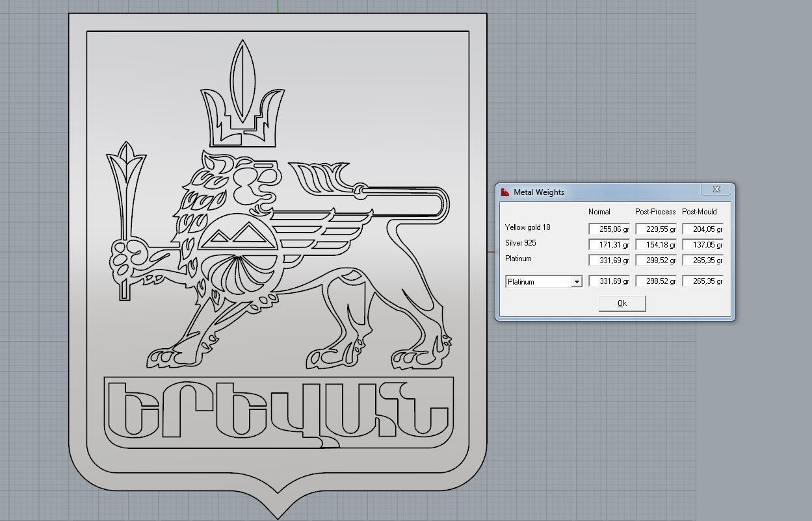Select Platinum label row Normal weight field
This screenshot has width=812, height=521.
609,260
